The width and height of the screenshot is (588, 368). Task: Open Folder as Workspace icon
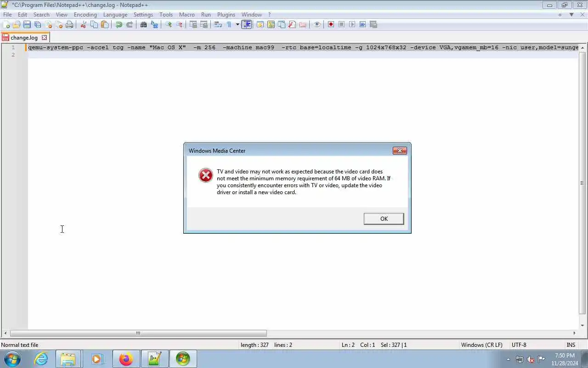click(x=303, y=24)
